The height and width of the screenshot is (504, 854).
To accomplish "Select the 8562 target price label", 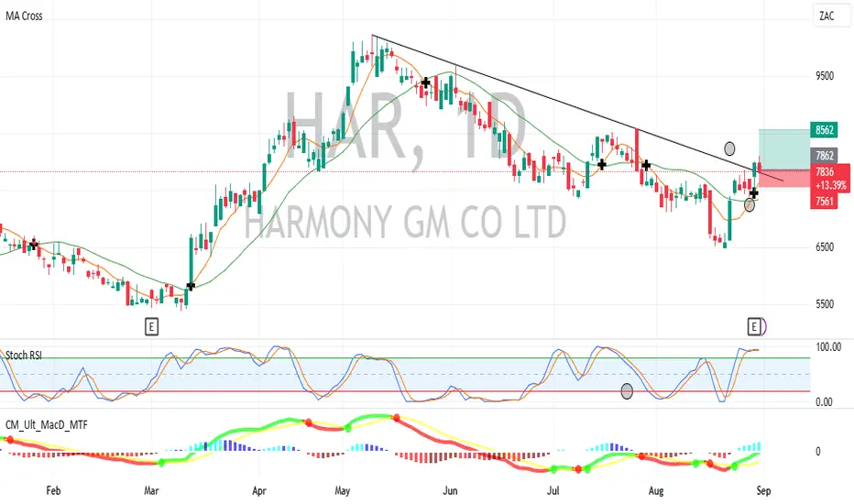I will click(x=824, y=130).
